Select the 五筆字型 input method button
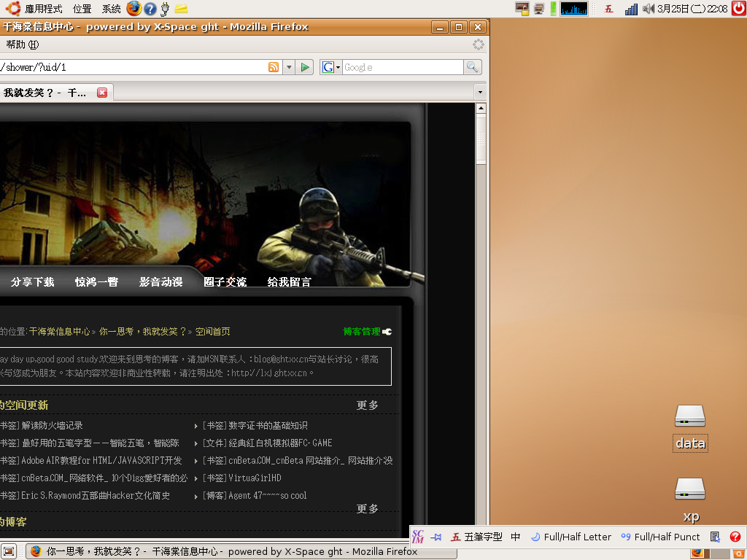Viewport: 747px width, 560px height. pos(477,537)
